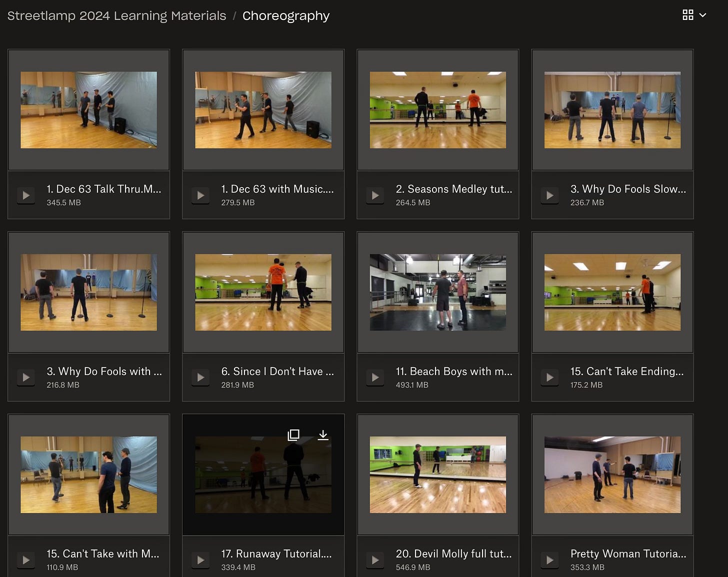Click the 264.5 MB file size
Screen dimensions: 728x577
413,202
